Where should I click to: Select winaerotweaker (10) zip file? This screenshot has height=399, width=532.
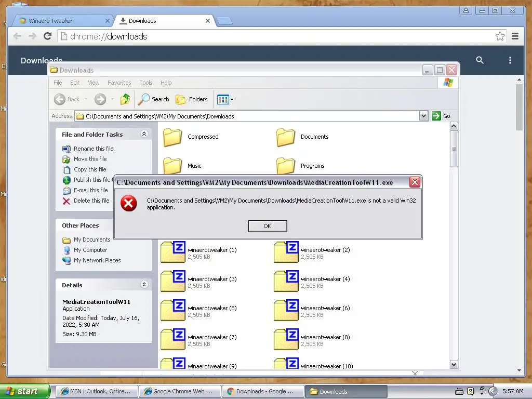pyautogui.click(x=313, y=363)
